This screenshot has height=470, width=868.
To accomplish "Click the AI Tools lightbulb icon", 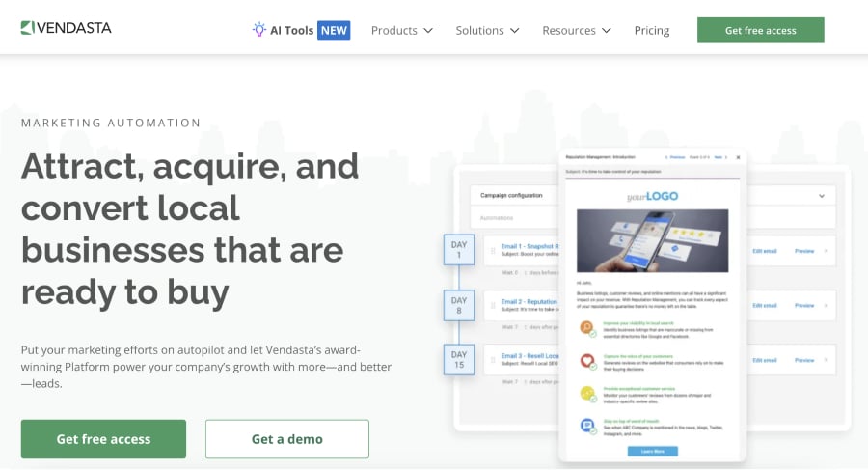I will (258, 29).
